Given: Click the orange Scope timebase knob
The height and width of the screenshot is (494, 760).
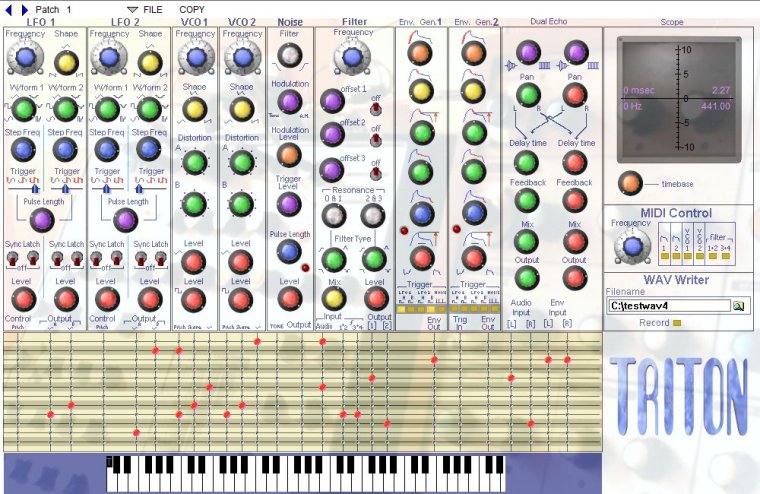Looking at the screenshot, I should pos(629,183).
